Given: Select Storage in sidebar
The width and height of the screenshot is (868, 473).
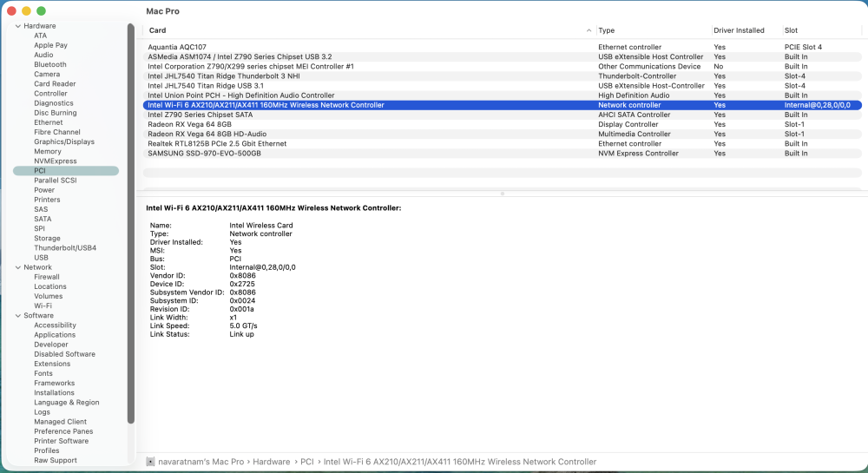Looking at the screenshot, I should coord(47,239).
